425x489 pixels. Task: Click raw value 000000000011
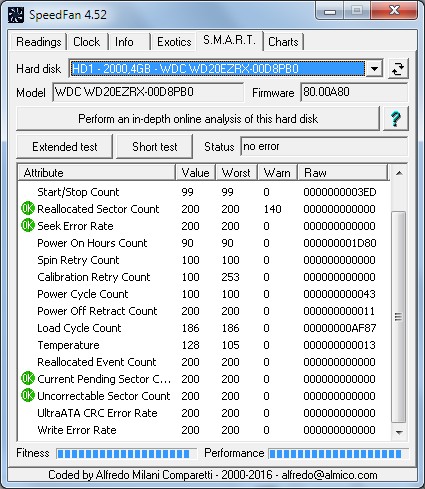[x=340, y=311]
